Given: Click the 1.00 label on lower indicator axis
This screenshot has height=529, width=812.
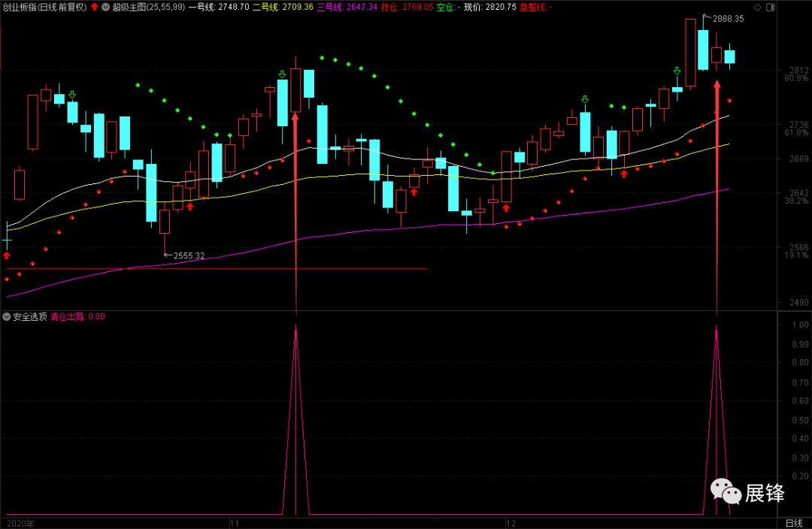Looking at the screenshot, I should 801,325.
